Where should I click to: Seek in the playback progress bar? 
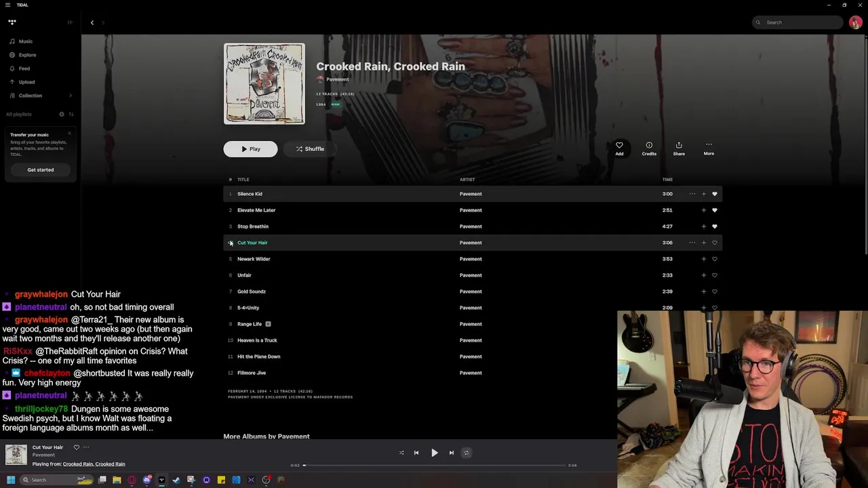434,466
